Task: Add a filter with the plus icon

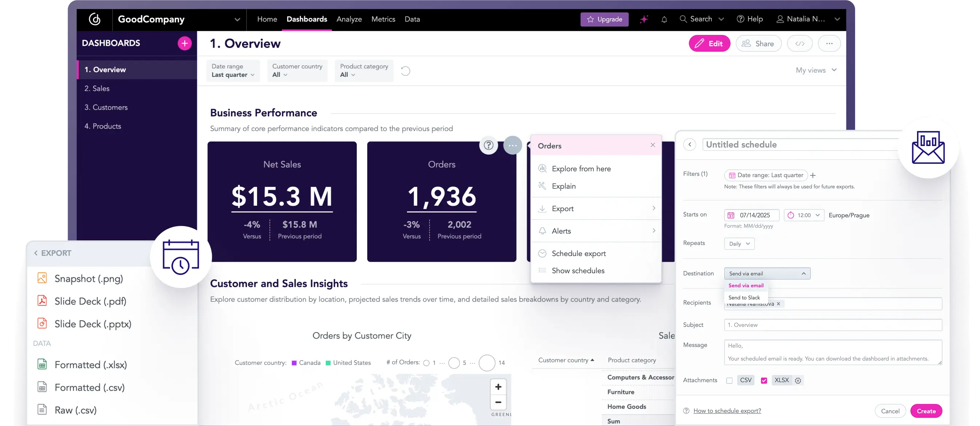Action: 813,175
